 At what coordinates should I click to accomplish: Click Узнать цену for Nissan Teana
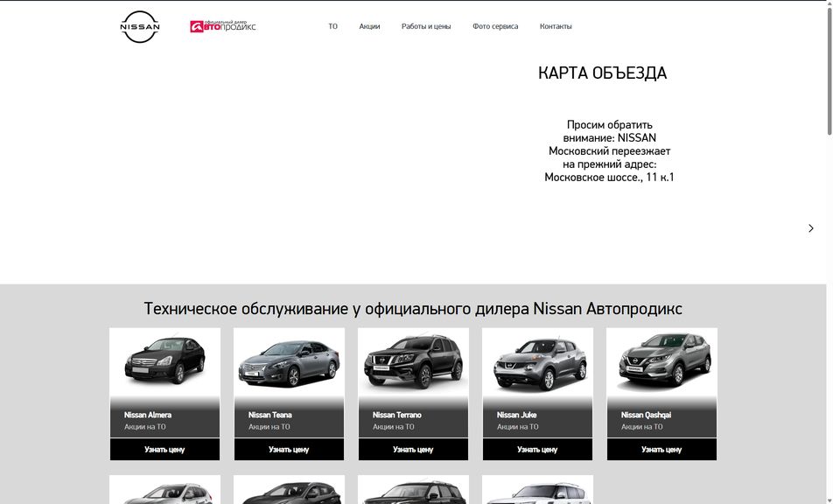(289, 449)
